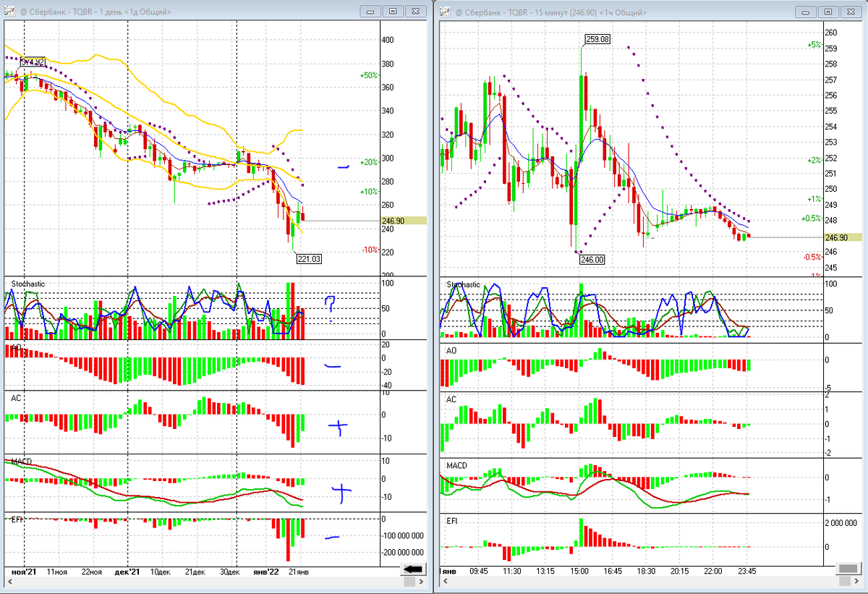868x594 pixels.
Task: Open the system menu icon of the 15 минут chart window
Action: click(443, 11)
